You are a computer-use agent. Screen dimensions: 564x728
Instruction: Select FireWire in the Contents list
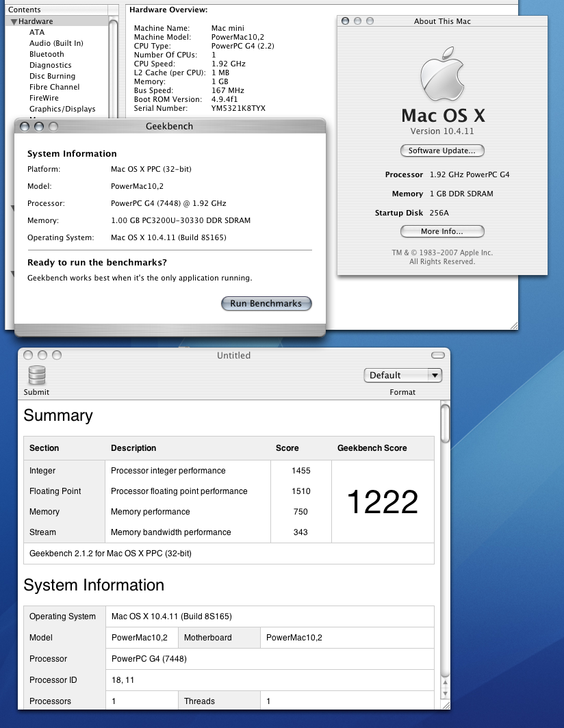[x=44, y=98]
